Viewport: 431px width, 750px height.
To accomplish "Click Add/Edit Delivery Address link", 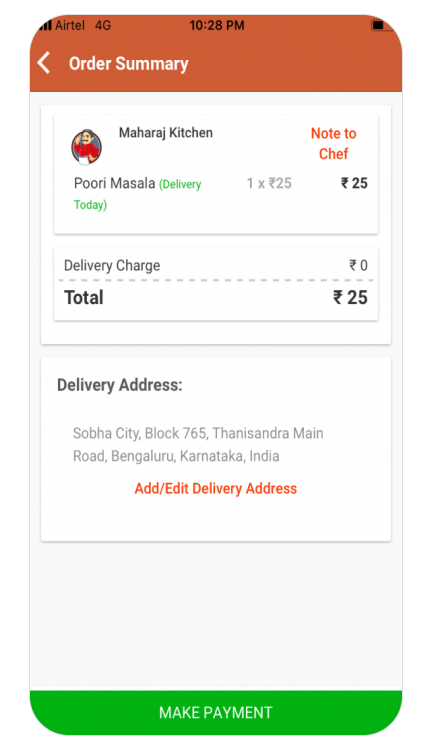I will tap(216, 488).
